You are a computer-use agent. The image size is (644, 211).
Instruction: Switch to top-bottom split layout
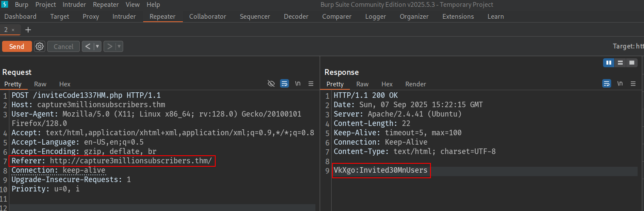(620, 63)
